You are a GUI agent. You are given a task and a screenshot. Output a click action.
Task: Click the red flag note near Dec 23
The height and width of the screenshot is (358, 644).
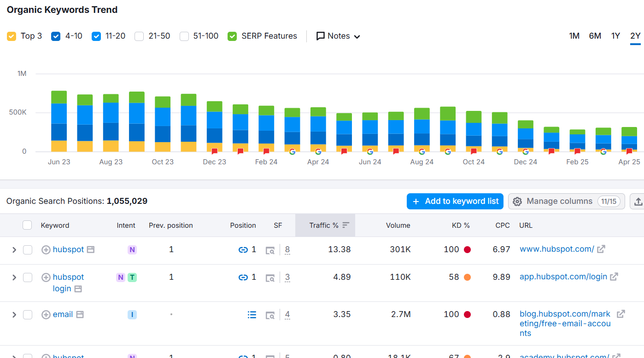pyautogui.click(x=215, y=151)
